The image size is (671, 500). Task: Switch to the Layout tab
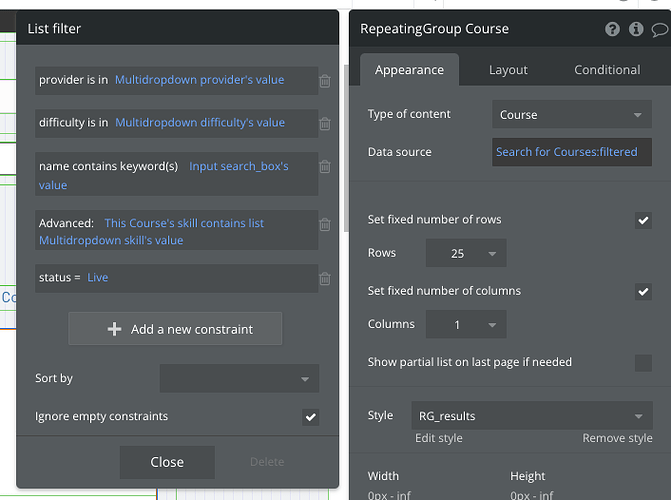[508, 70]
